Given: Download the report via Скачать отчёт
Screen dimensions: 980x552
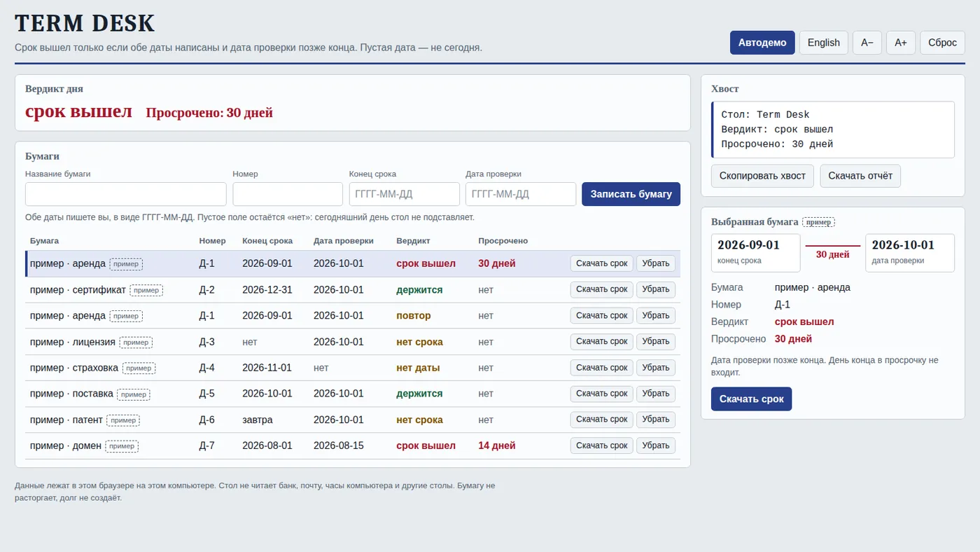Looking at the screenshot, I should point(860,176).
